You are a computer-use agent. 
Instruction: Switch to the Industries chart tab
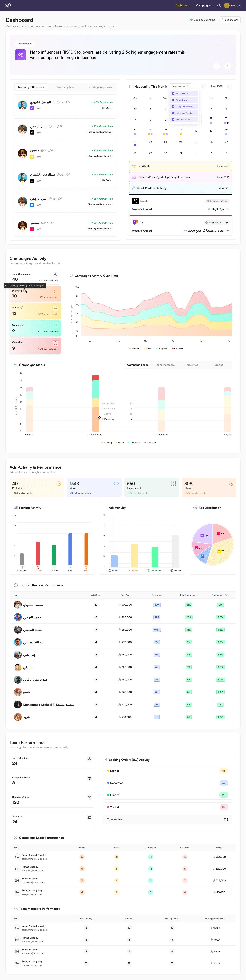point(192,365)
